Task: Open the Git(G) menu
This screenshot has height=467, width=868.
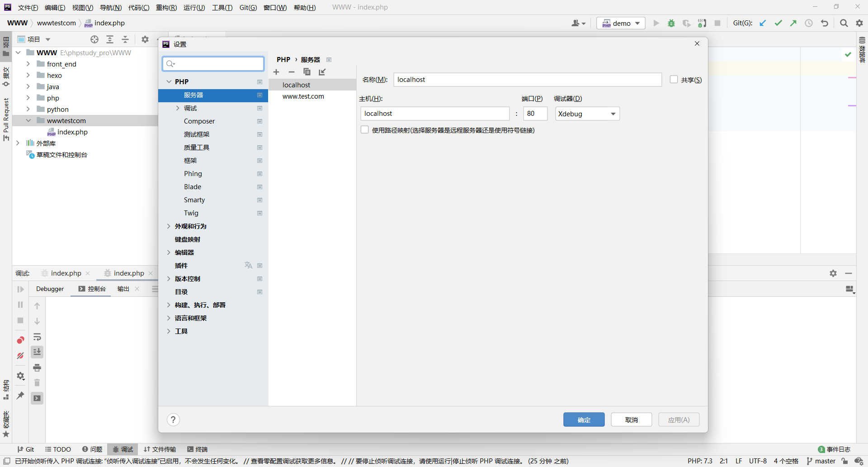Action: coord(248,7)
